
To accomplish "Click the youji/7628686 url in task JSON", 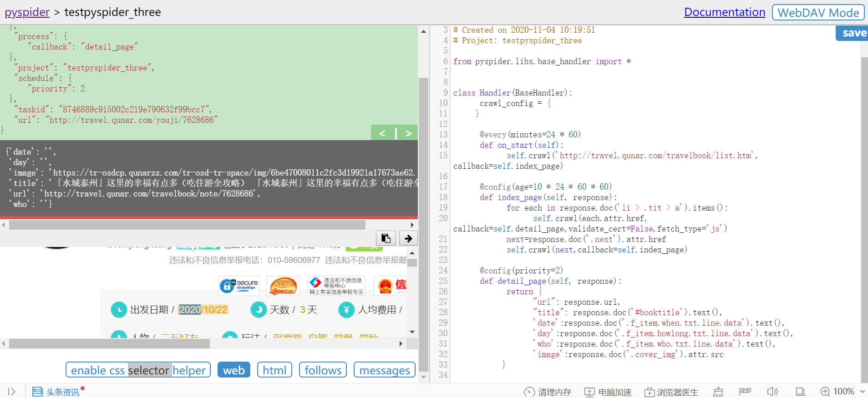I will pyautogui.click(x=132, y=120).
